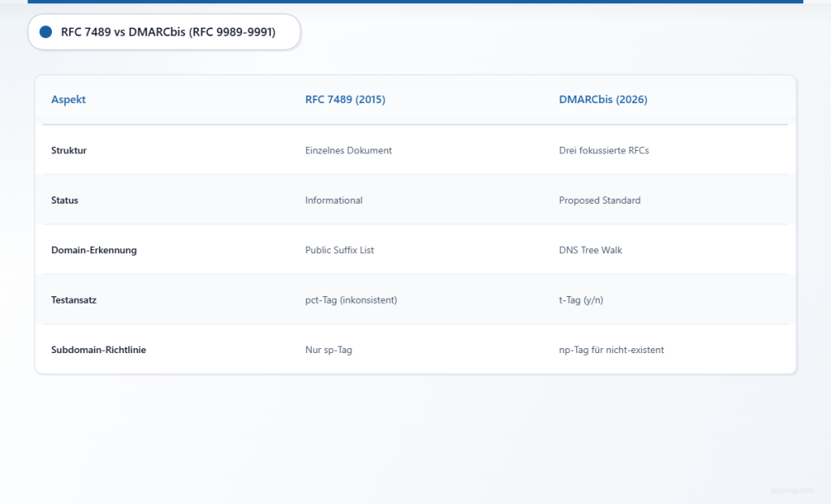Click the 'Drei fokussierte RFCs' cell
Screen dimensions: 831x504
tap(604, 150)
